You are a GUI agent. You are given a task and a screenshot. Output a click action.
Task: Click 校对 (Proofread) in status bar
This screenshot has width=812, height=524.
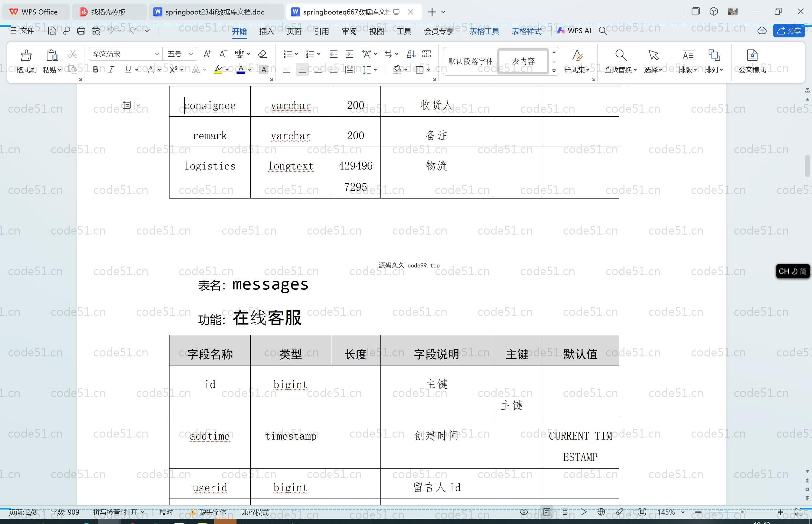click(x=166, y=512)
